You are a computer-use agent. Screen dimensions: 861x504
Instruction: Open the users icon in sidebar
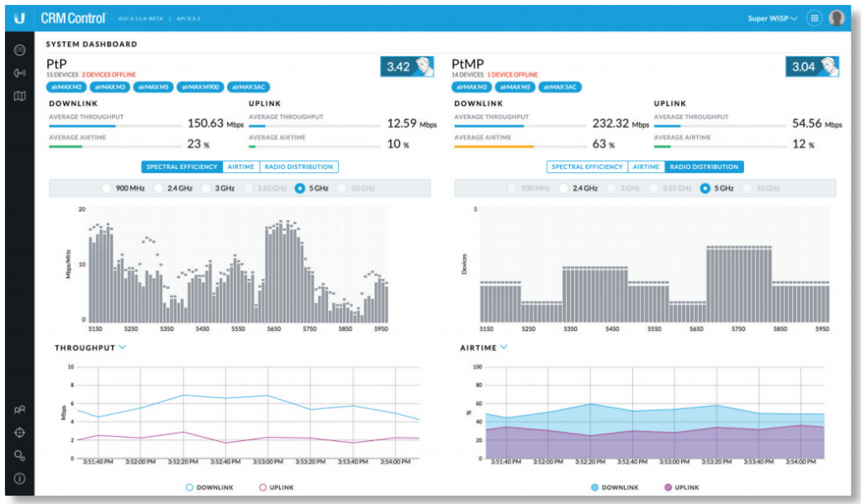click(x=19, y=410)
